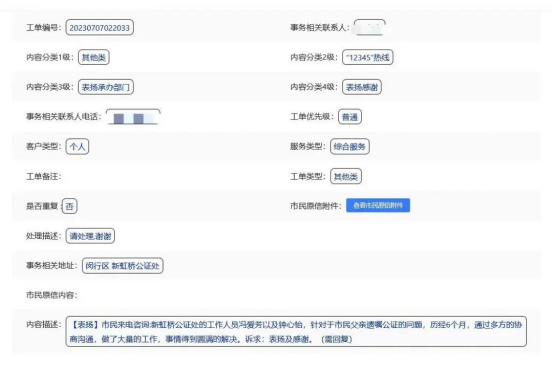Click the 处理描述 value 请处理,谢谢

[x=90, y=236]
